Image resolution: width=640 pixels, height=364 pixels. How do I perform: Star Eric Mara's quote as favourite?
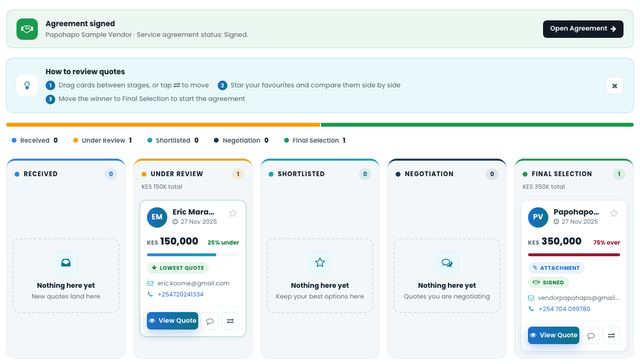[233, 213]
